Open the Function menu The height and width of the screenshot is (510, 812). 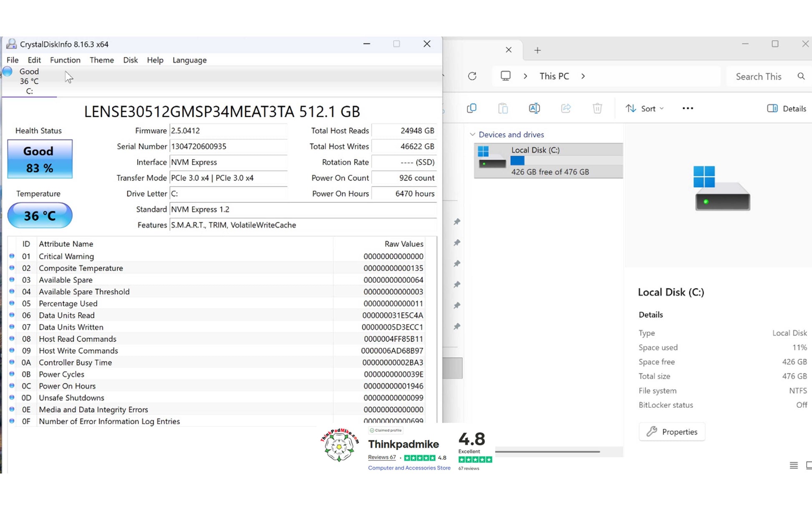tap(65, 60)
